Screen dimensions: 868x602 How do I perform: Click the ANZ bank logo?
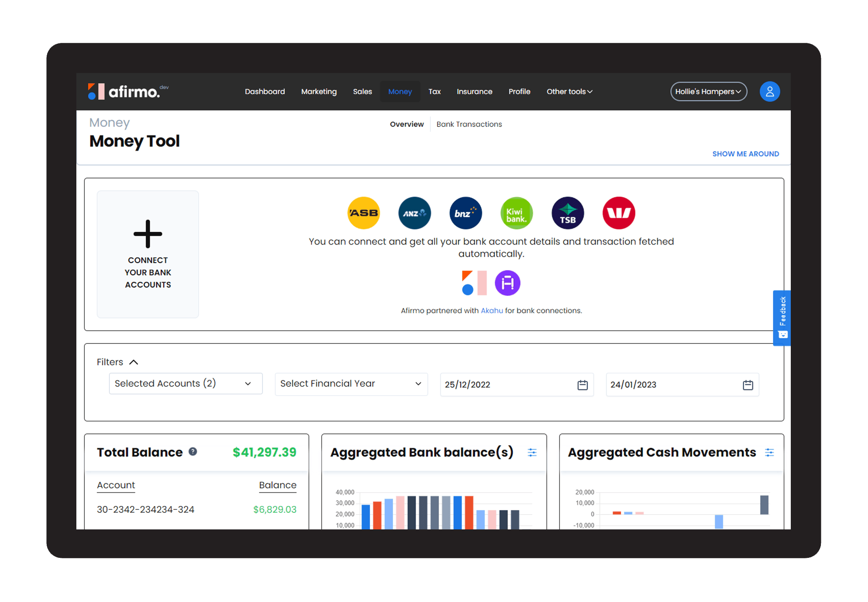coord(414,213)
